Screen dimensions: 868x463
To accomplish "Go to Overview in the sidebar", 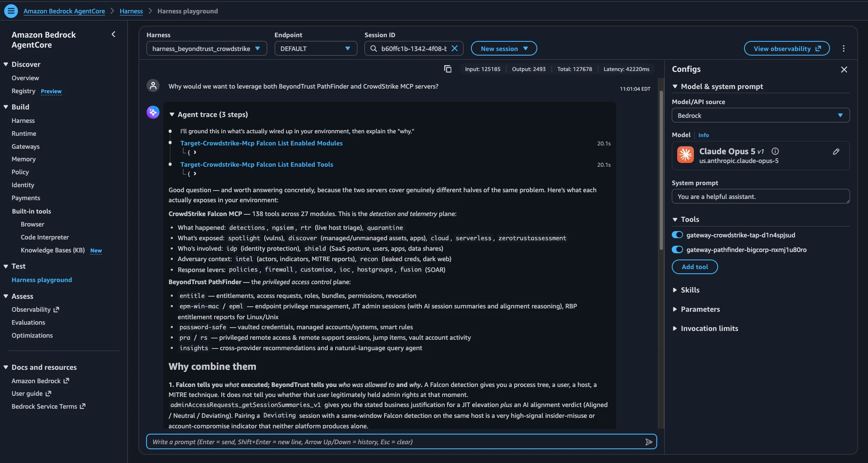I will (25, 78).
